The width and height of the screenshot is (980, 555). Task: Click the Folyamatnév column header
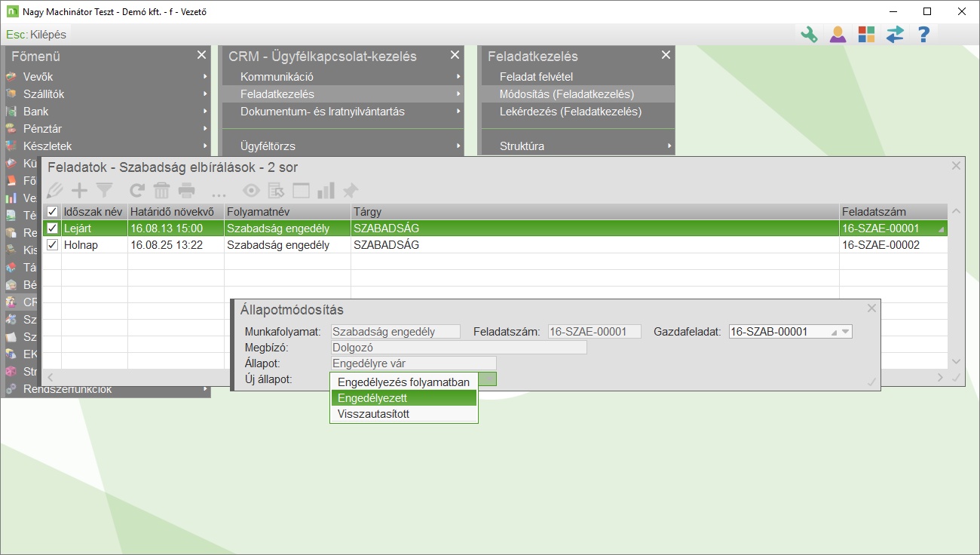pos(287,212)
